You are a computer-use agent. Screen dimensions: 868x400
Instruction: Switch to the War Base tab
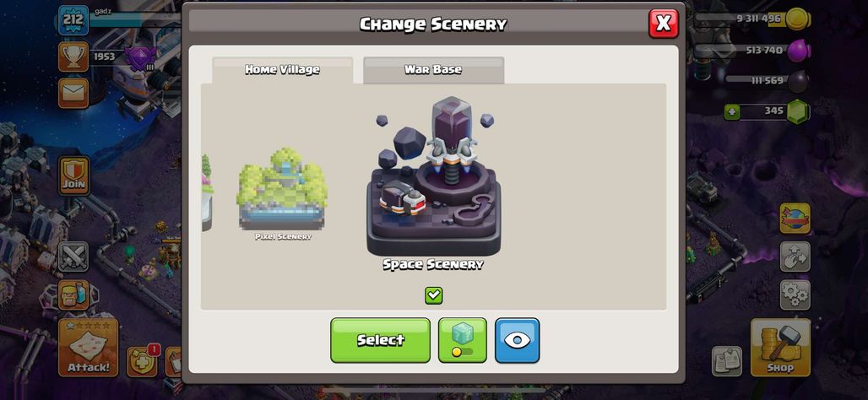[433, 70]
